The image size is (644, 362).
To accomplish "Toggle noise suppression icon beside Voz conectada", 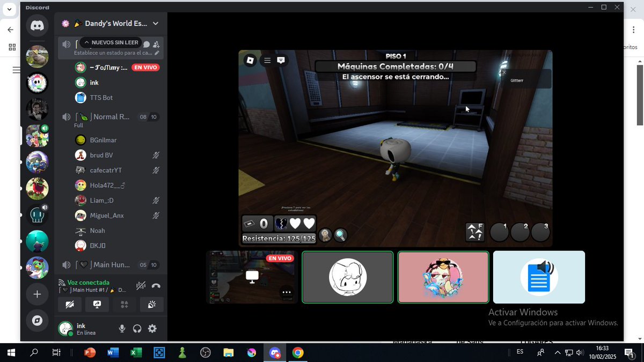I will (x=140, y=286).
